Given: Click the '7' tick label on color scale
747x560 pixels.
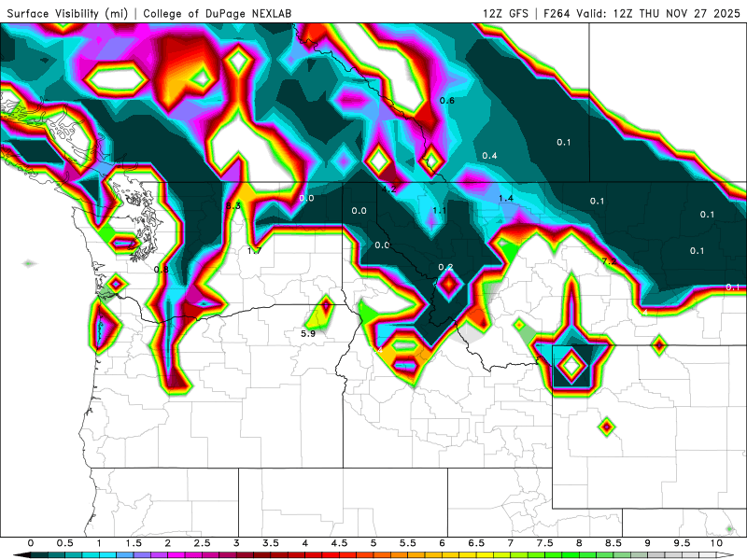Looking at the screenshot, I should [511, 543].
